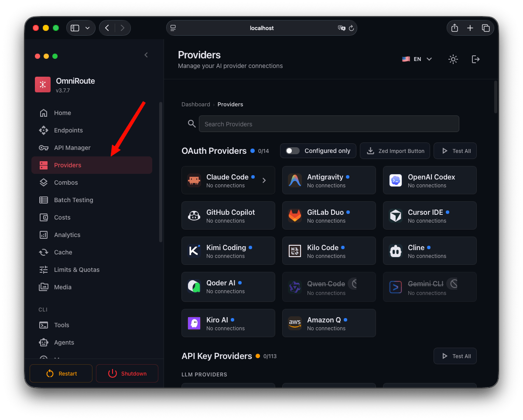The width and height of the screenshot is (523, 420).
Task: Open the GitHub Copilot provider card
Action: [228, 216]
